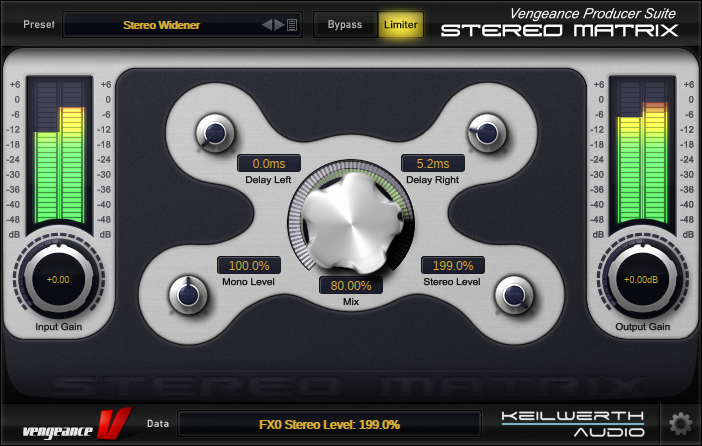Select the next preset arrow

click(x=279, y=25)
